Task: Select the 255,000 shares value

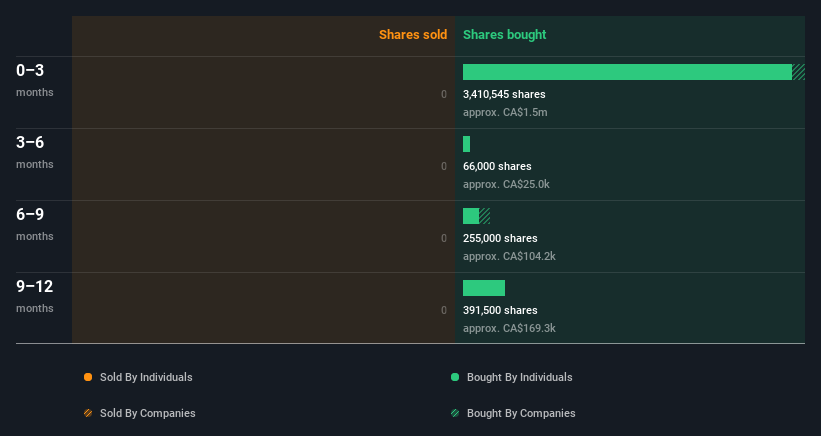Action: (500, 238)
